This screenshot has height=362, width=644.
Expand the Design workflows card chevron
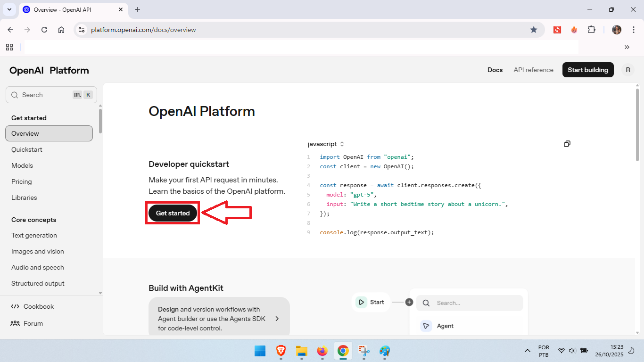point(277,319)
